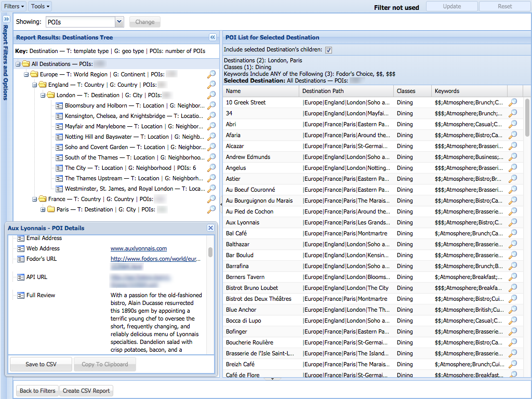
Task: Collapse the England tree node
Action: tap(34, 85)
